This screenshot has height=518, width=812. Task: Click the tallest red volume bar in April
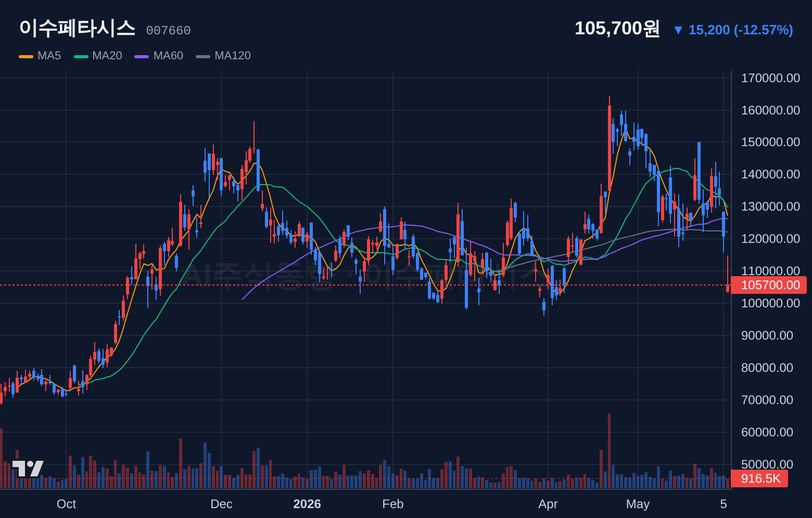(609, 451)
